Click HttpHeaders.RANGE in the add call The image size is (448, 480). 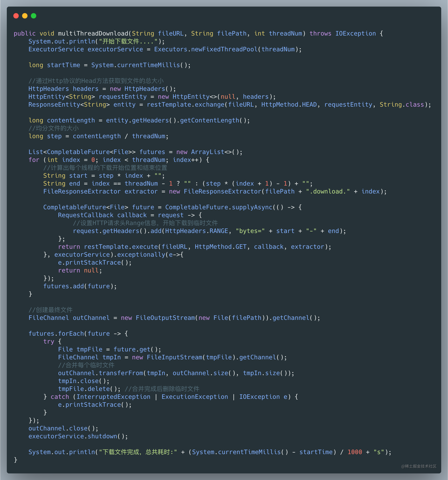click(x=197, y=231)
